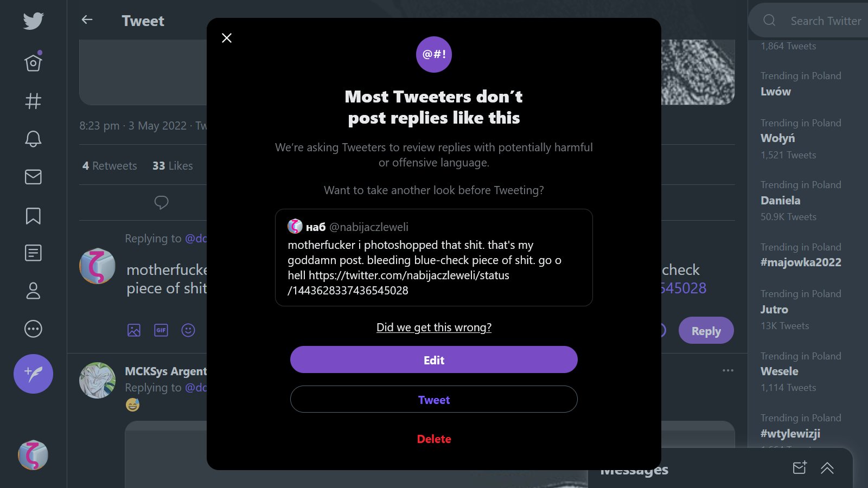Click the compose Tweet feather button

tap(33, 374)
